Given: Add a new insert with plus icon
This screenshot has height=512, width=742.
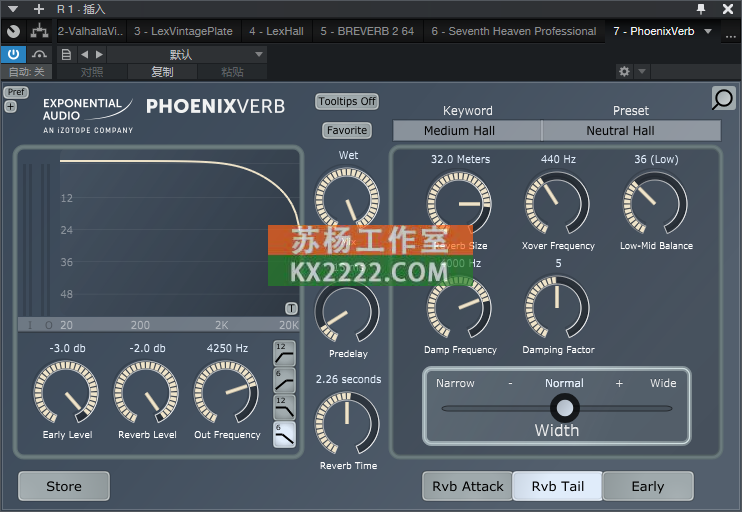Looking at the screenshot, I should point(39,9).
